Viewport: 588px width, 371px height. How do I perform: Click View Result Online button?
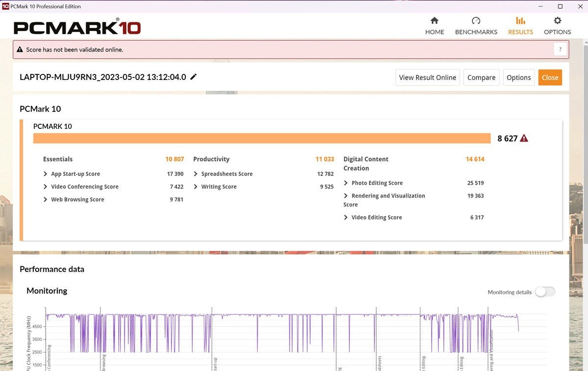click(427, 77)
